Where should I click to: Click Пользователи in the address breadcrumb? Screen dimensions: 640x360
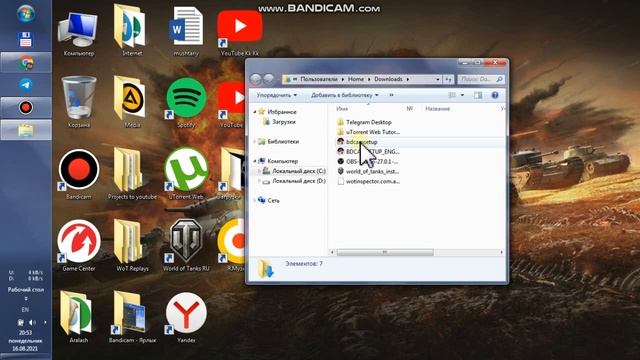(319, 79)
